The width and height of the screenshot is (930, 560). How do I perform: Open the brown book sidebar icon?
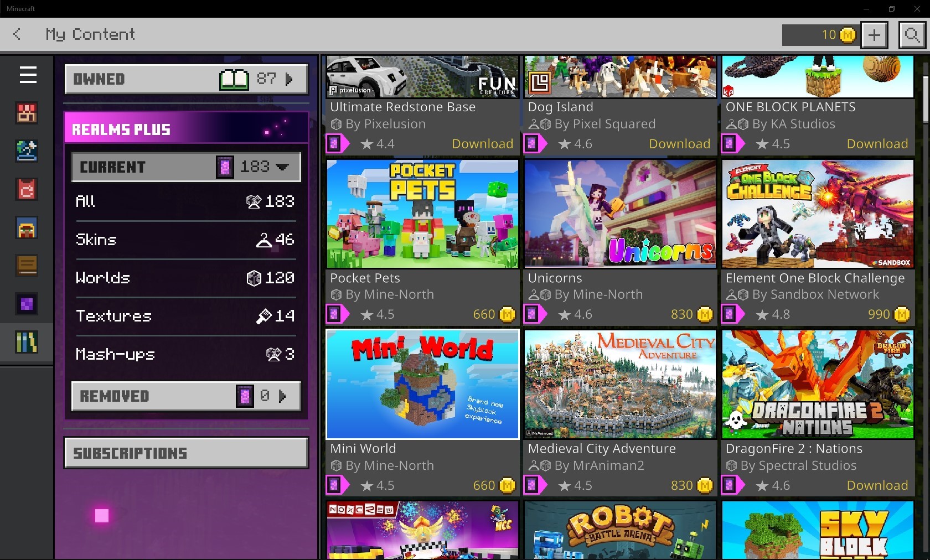pos(27,266)
